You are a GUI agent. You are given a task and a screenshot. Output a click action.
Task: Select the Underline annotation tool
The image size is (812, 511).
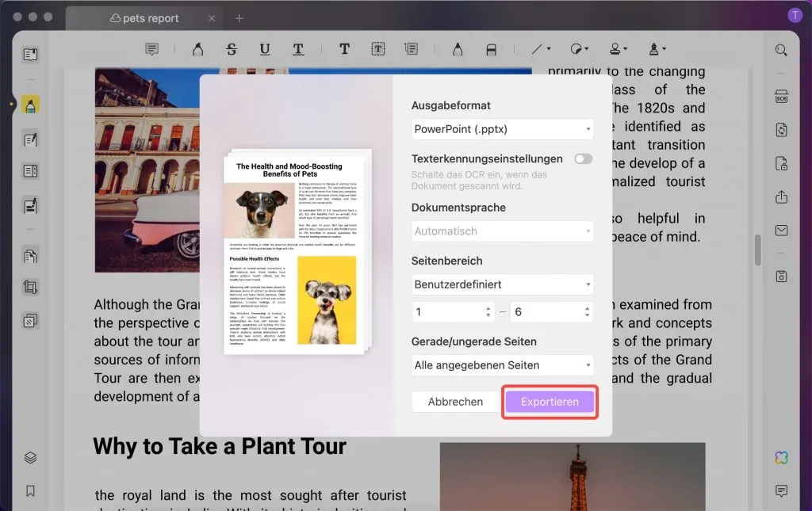(265, 48)
